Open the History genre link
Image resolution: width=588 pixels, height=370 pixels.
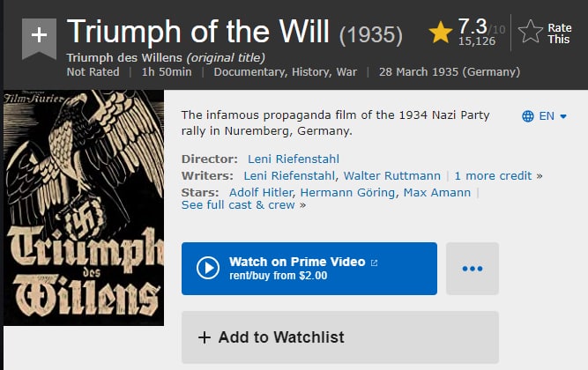pyautogui.click(x=311, y=71)
